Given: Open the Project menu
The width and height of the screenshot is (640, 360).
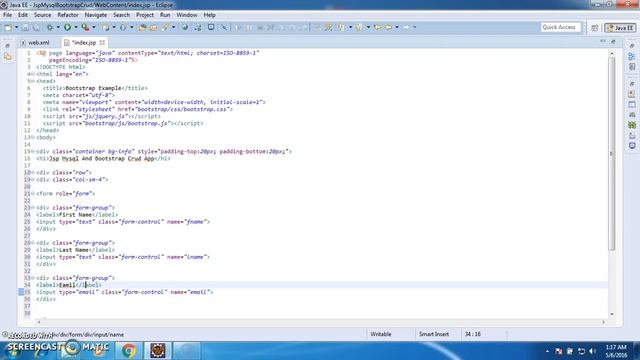Looking at the screenshot, I should pos(145,15).
